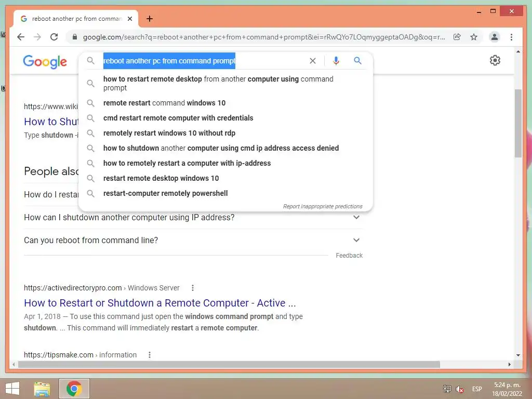This screenshot has width=532, height=399.
Task: Submit search with blue magnifier icon
Action: point(357,61)
